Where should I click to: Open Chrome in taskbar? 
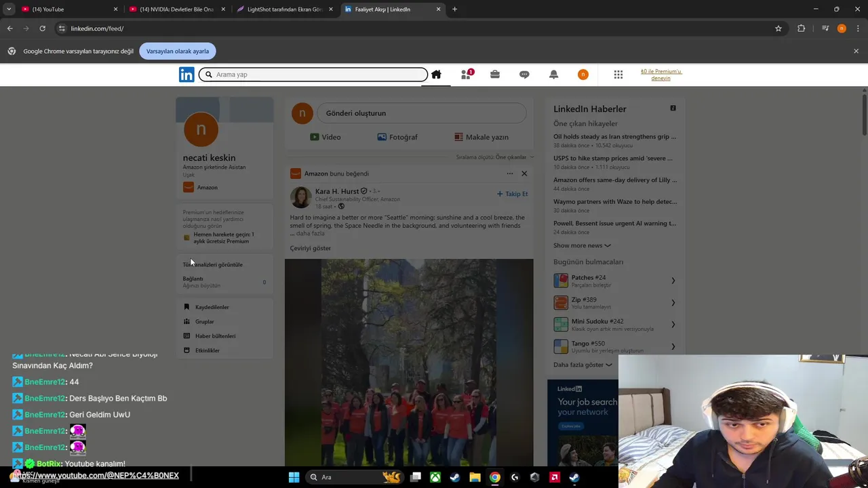pyautogui.click(x=495, y=477)
